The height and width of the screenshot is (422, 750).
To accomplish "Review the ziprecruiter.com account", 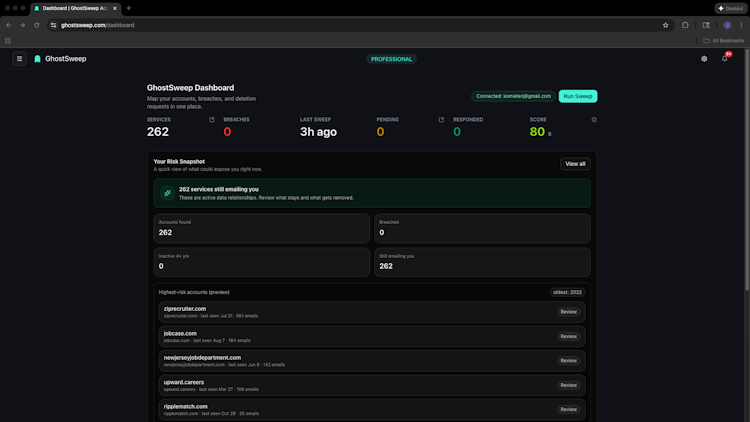I will click(x=568, y=312).
